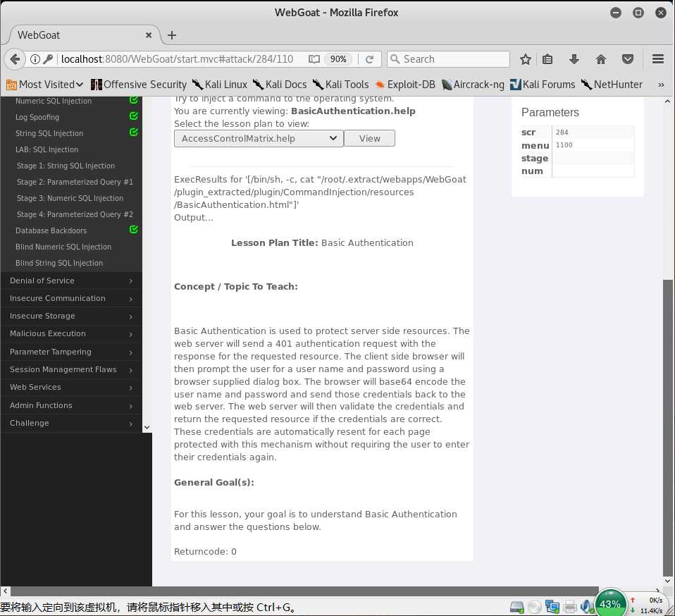Open the Log Spoofing lesson
This screenshot has width=675, height=616.
click(x=37, y=117)
